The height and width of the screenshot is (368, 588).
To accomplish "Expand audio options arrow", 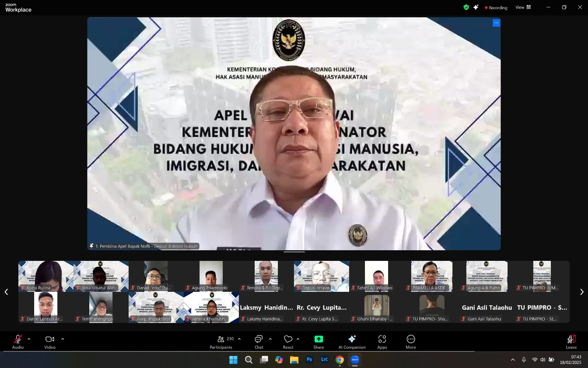I will 29,339.
